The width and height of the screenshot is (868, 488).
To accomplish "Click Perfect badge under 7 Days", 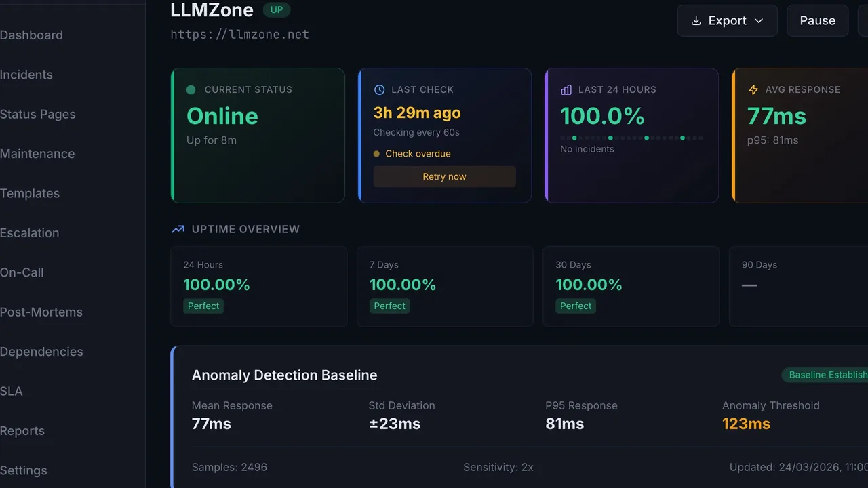I will point(390,306).
